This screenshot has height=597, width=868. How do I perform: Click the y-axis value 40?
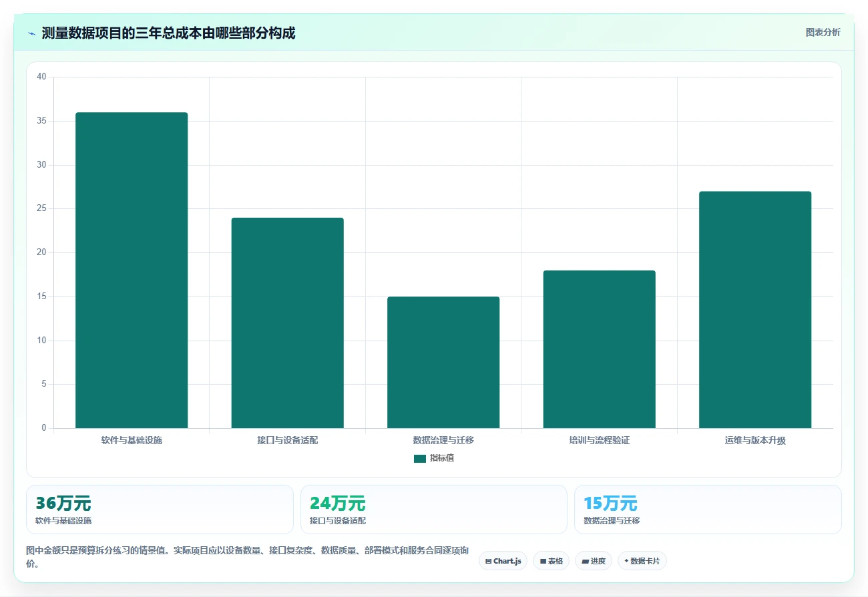click(x=41, y=77)
